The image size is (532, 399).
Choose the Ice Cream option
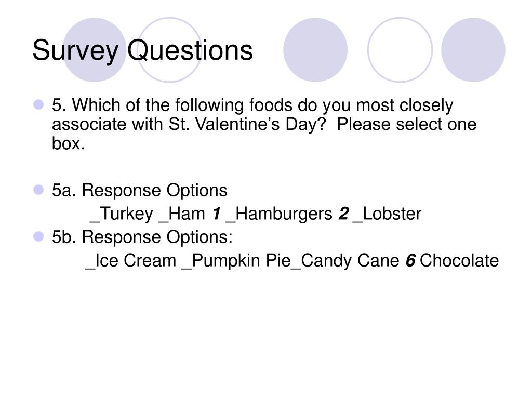pyautogui.click(x=130, y=261)
